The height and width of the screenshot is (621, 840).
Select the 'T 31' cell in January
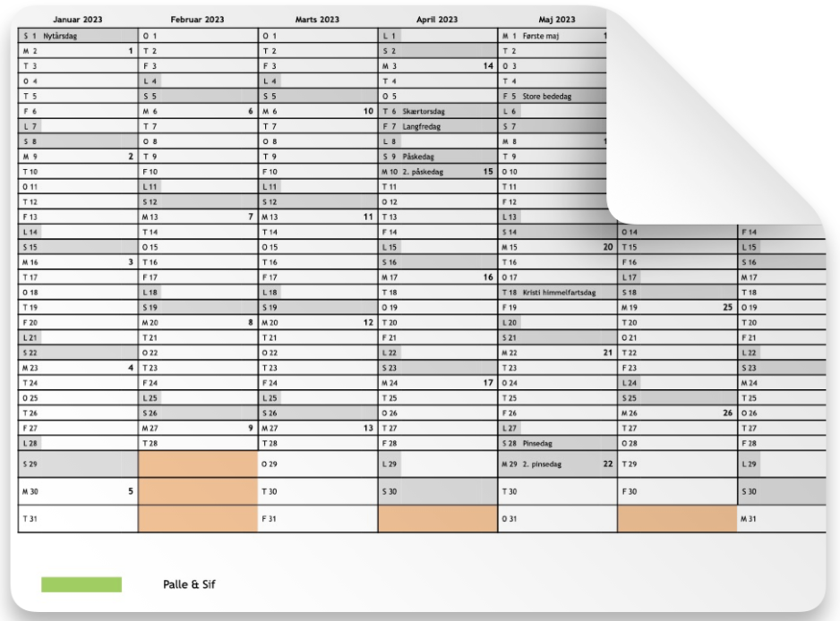(x=78, y=519)
